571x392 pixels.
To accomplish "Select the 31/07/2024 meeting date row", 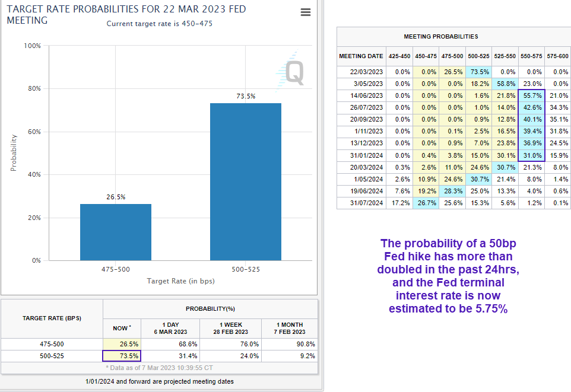I will 453,203.
